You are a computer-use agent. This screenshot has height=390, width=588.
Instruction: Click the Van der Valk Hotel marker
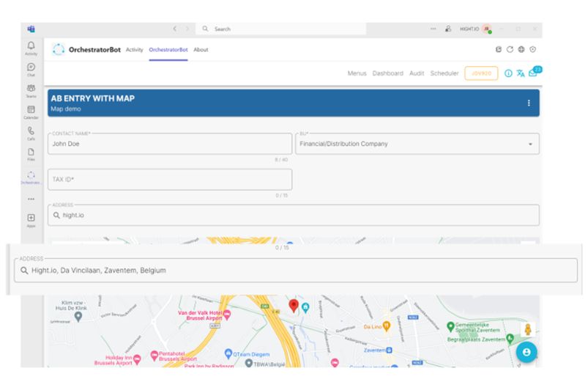(x=227, y=314)
